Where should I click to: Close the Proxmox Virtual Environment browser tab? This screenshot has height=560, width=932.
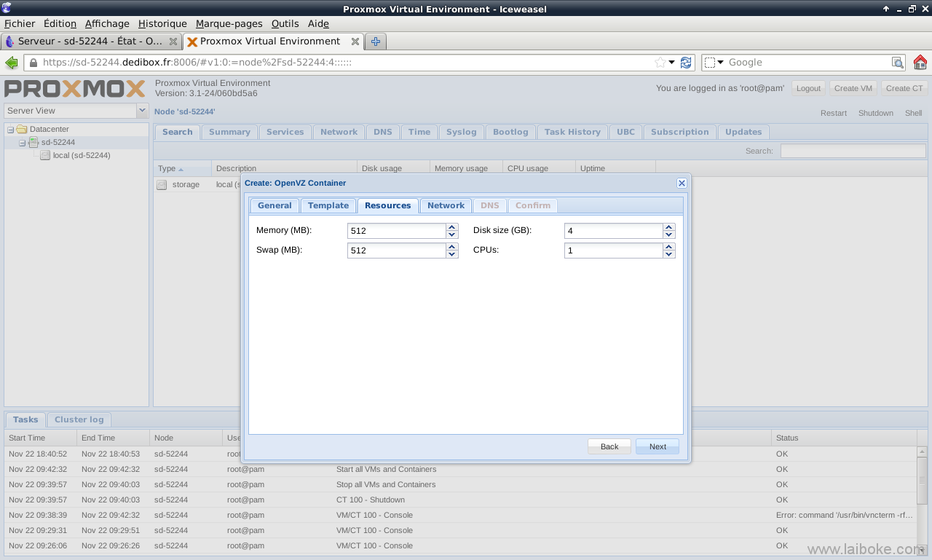[355, 42]
